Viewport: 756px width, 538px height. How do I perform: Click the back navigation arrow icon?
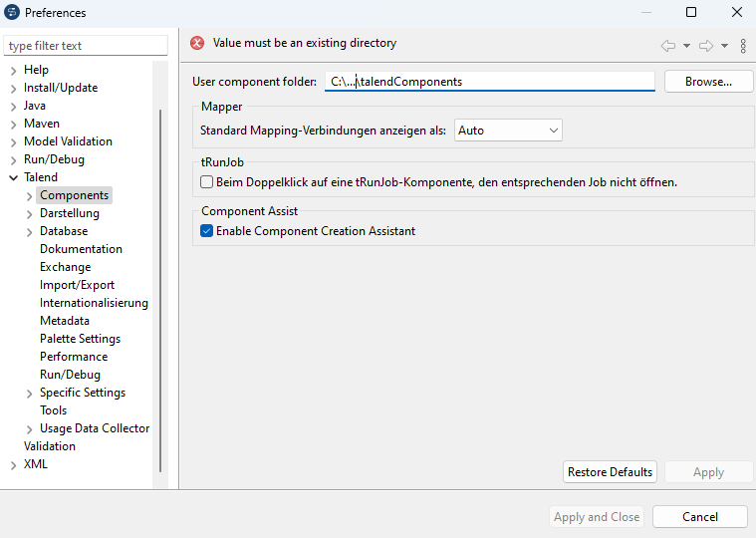(667, 46)
